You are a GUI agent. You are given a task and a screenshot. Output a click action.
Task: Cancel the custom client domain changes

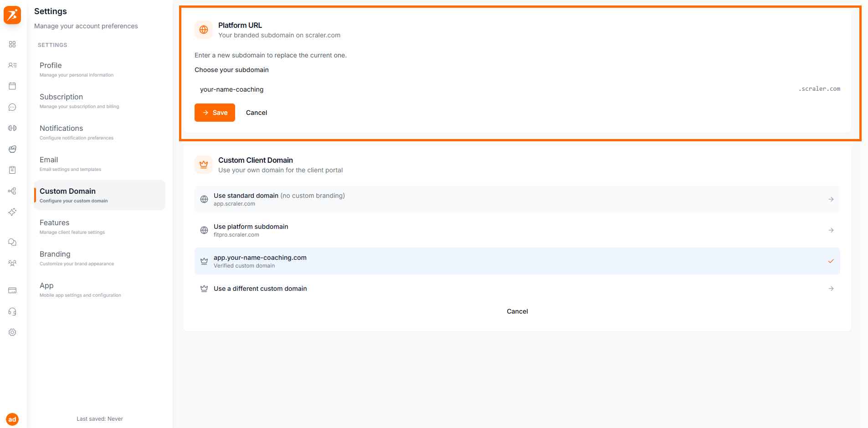pos(517,311)
